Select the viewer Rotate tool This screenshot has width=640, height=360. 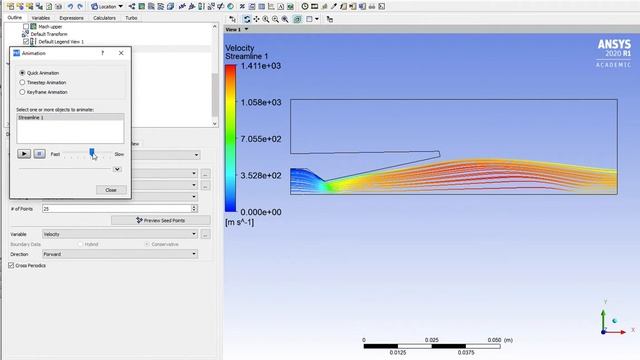point(247,19)
